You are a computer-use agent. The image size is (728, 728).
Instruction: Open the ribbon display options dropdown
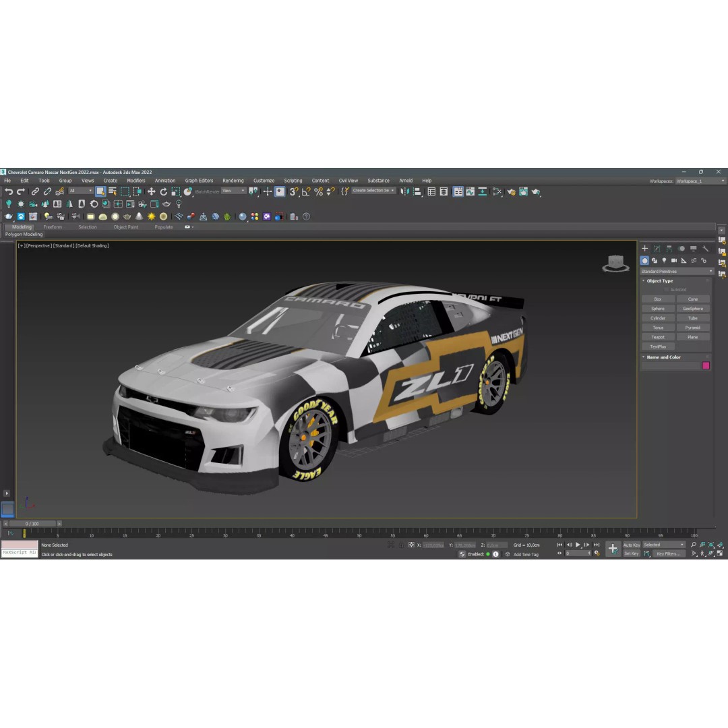(x=189, y=227)
